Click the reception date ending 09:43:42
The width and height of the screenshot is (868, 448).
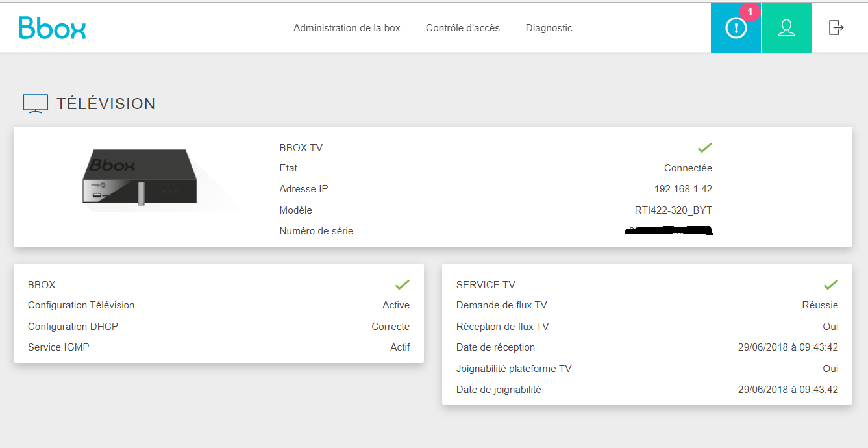[788, 347]
